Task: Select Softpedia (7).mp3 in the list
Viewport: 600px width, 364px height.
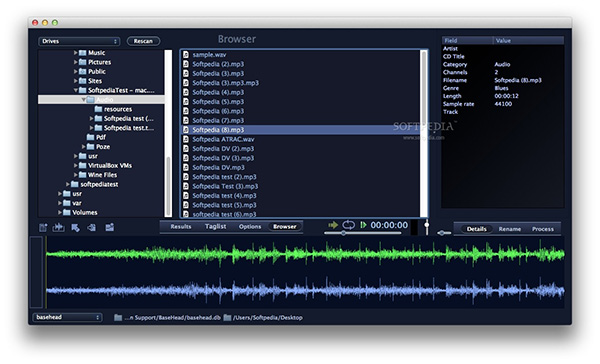Action: [301, 120]
